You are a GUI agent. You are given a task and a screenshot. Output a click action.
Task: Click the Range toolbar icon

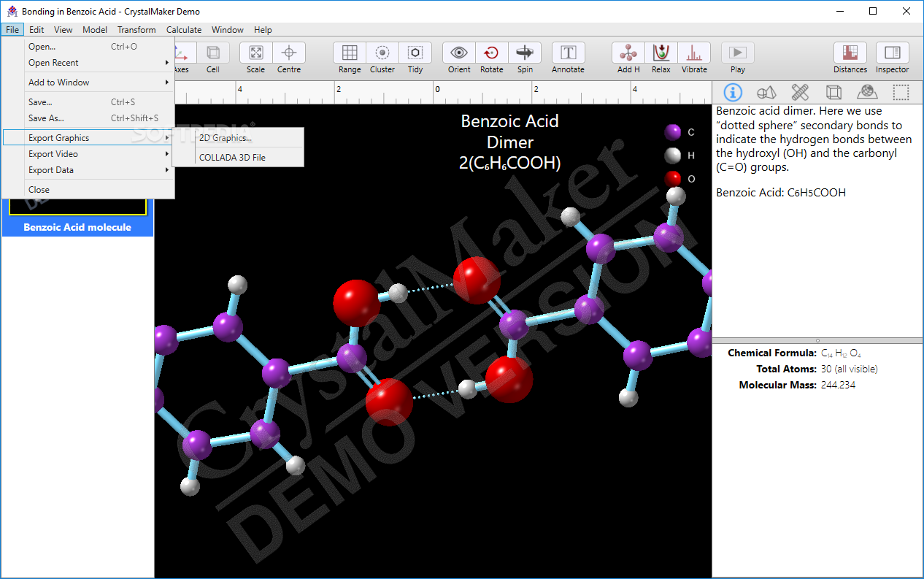click(x=350, y=53)
